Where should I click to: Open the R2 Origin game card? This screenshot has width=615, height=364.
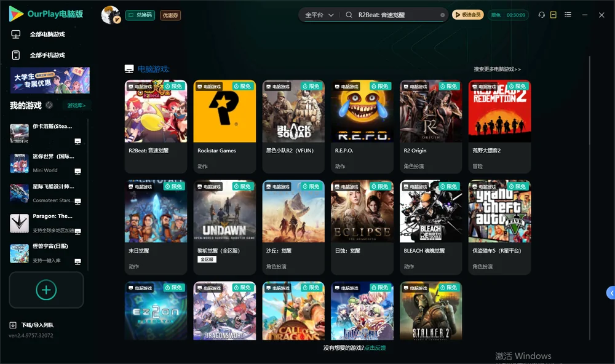click(x=430, y=126)
